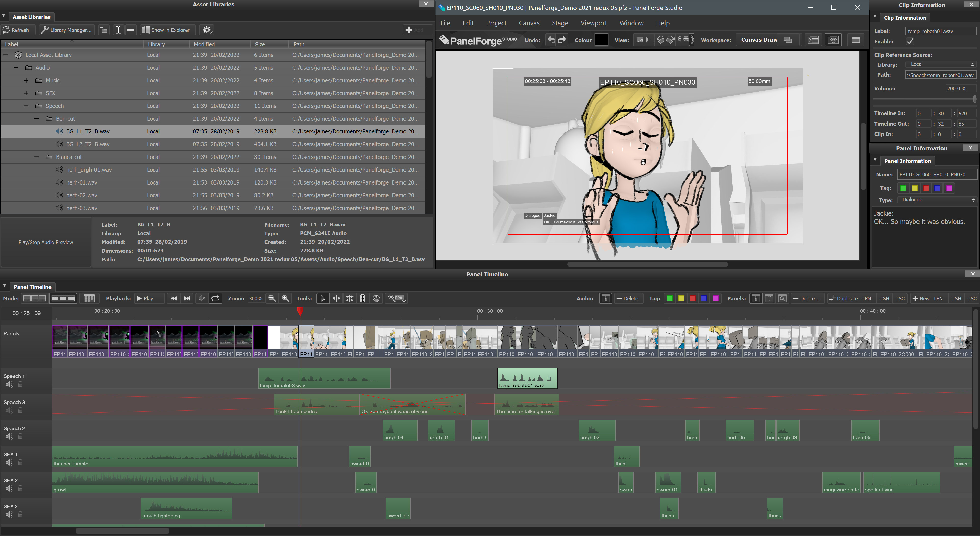Select the hand pan tool in timeline

376,299
